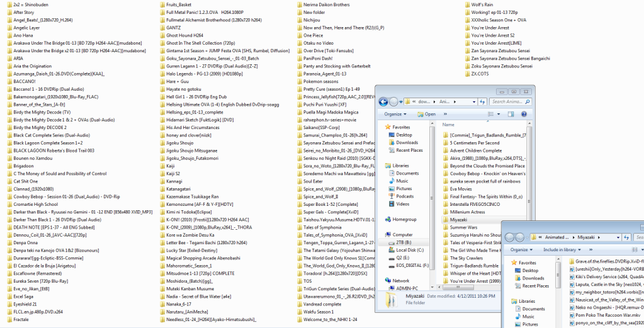
Task: Select the Nichijou folder in the background
Action: [309, 20]
